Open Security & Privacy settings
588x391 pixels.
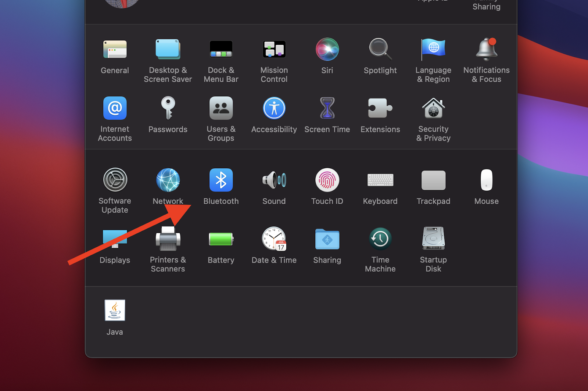433,108
